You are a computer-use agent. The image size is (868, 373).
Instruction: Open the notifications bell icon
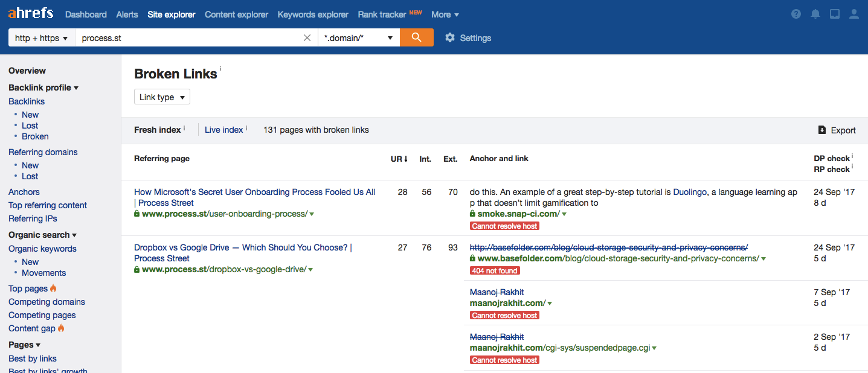pyautogui.click(x=815, y=14)
